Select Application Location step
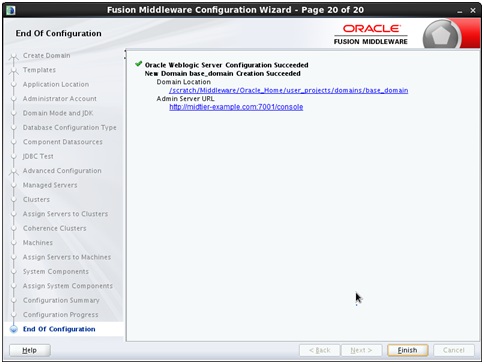Screen dimensions: 484x364 56,84
